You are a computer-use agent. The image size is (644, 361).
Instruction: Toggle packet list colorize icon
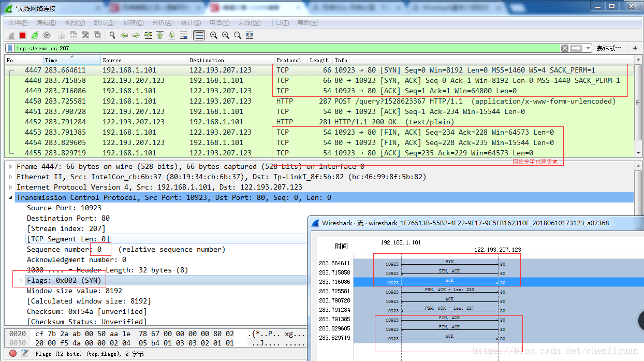tap(199, 35)
